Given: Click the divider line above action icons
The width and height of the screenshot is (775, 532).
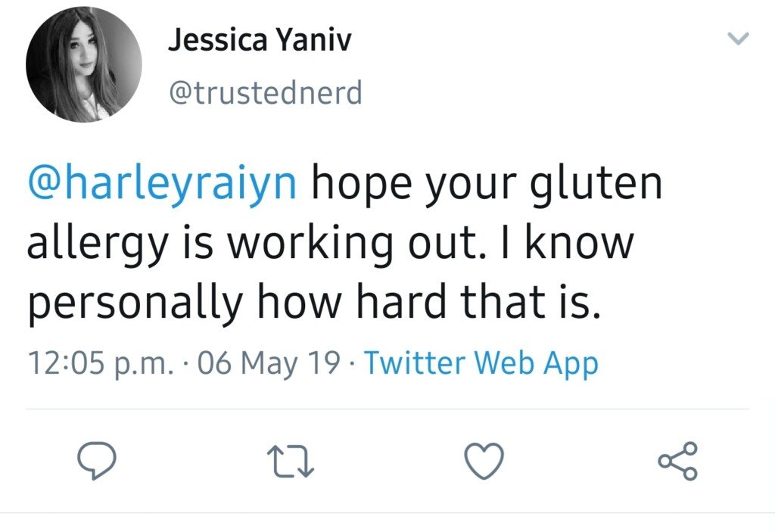Looking at the screenshot, I should (x=387, y=409).
